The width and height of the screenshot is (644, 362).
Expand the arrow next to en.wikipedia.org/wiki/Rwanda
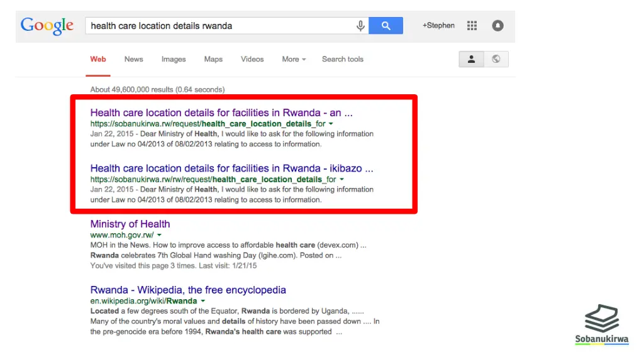point(203,301)
